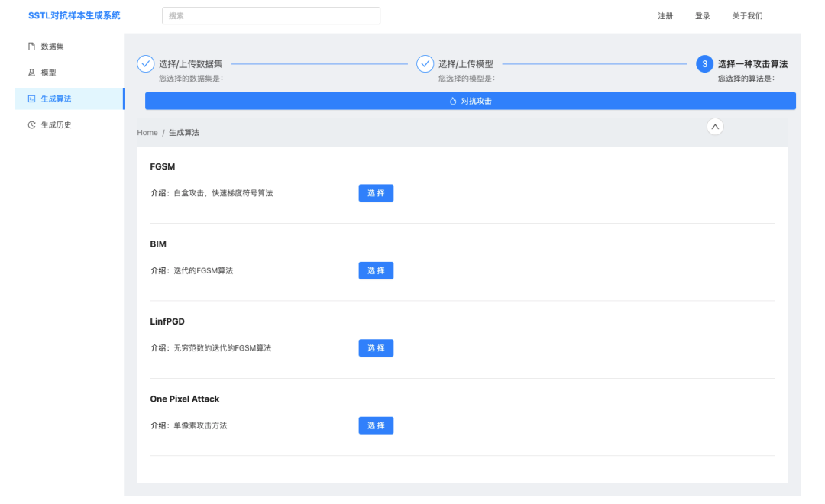This screenshot has height=504, width=825.
Task: Click the 选择/上传模型 step title
Action: click(x=466, y=64)
